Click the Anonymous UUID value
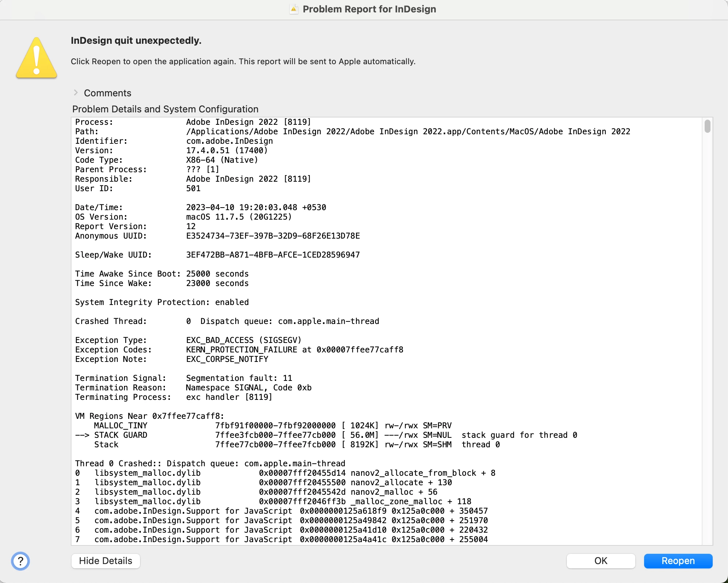 [273, 236]
